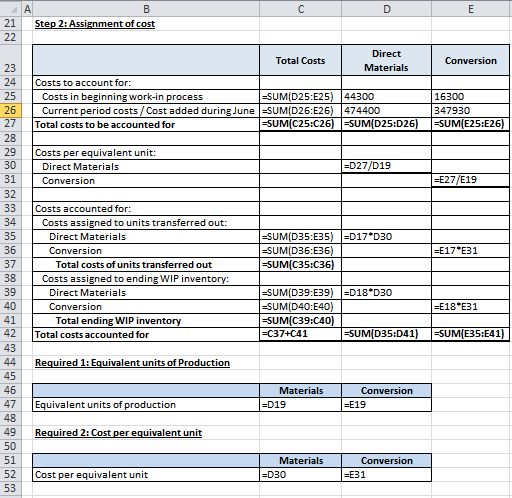Select column B header

pos(146,9)
